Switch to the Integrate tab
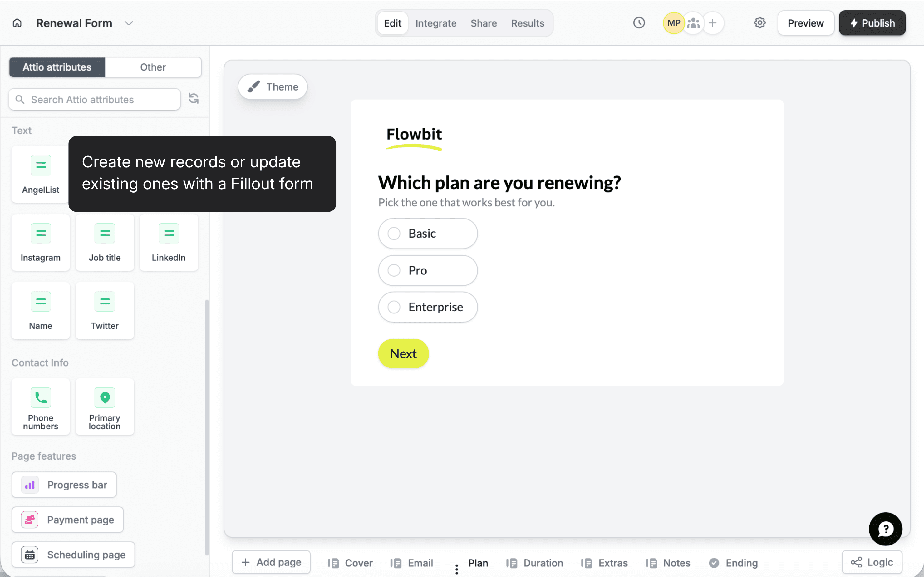The width and height of the screenshot is (924, 577). 436,23
